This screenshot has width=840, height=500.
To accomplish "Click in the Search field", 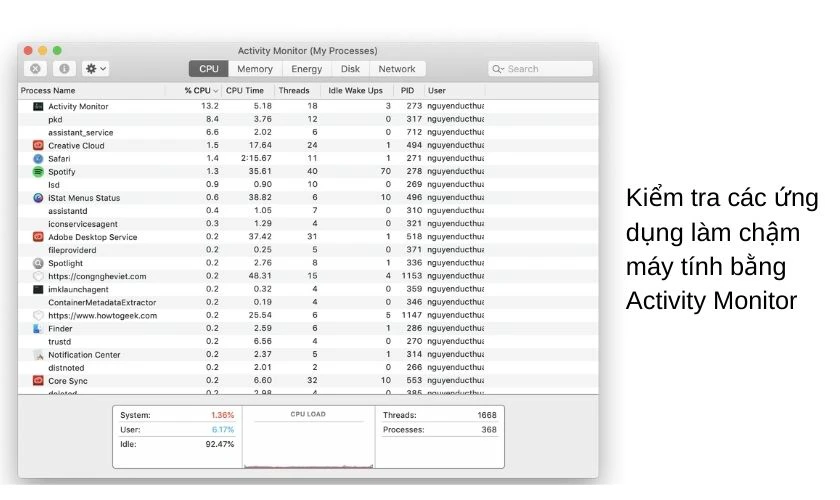I will click(x=540, y=69).
